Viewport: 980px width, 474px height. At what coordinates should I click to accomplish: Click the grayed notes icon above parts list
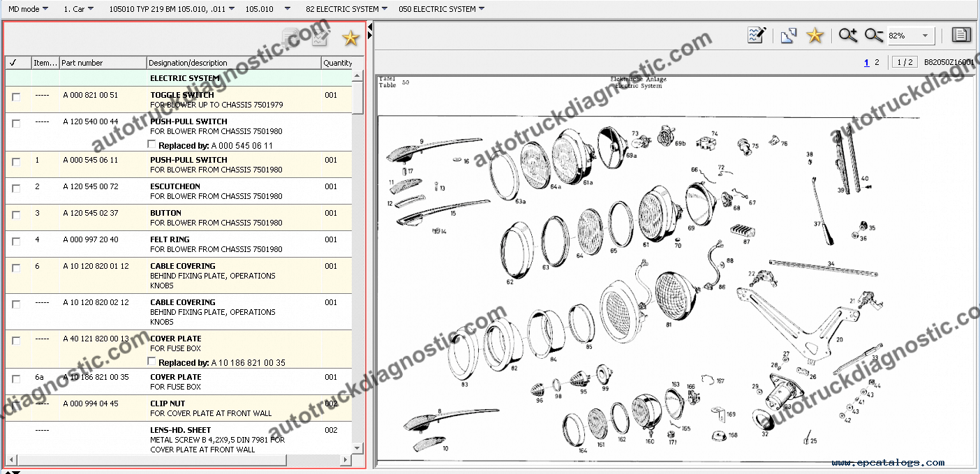(x=290, y=38)
